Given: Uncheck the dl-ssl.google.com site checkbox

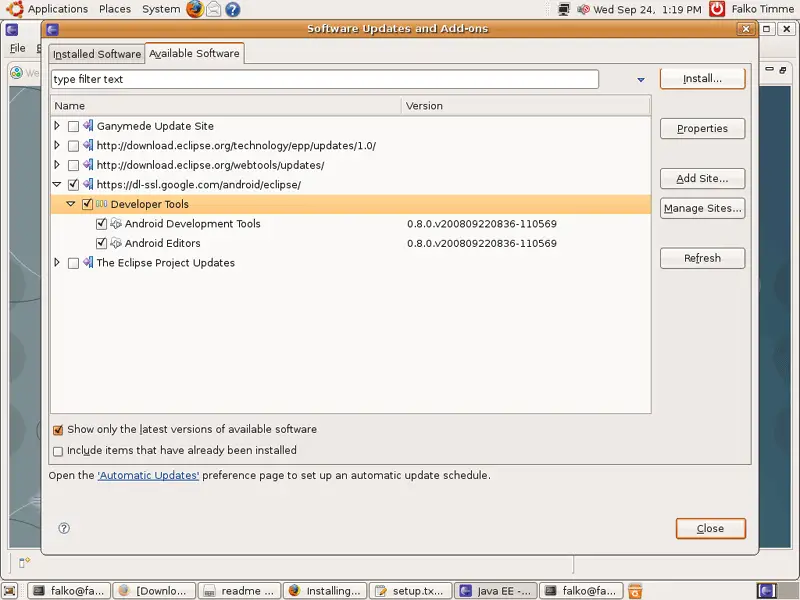Looking at the screenshot, I should 73,185.
